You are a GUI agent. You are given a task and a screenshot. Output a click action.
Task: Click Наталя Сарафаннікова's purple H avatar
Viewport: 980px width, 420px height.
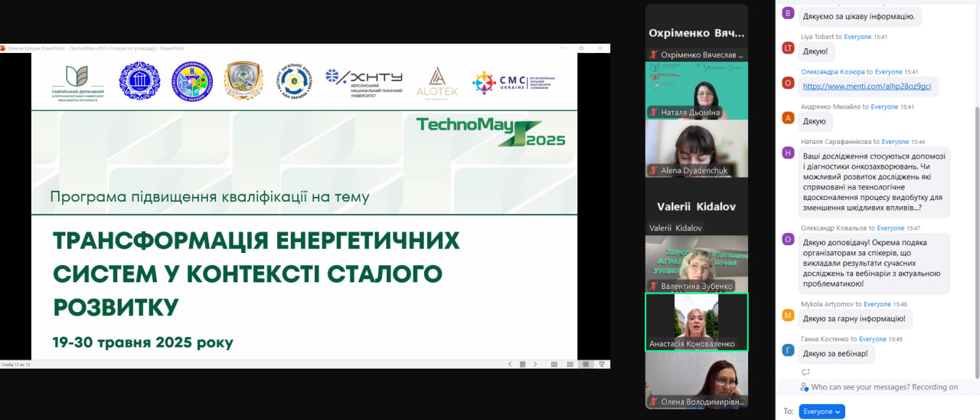coord(789,153)
